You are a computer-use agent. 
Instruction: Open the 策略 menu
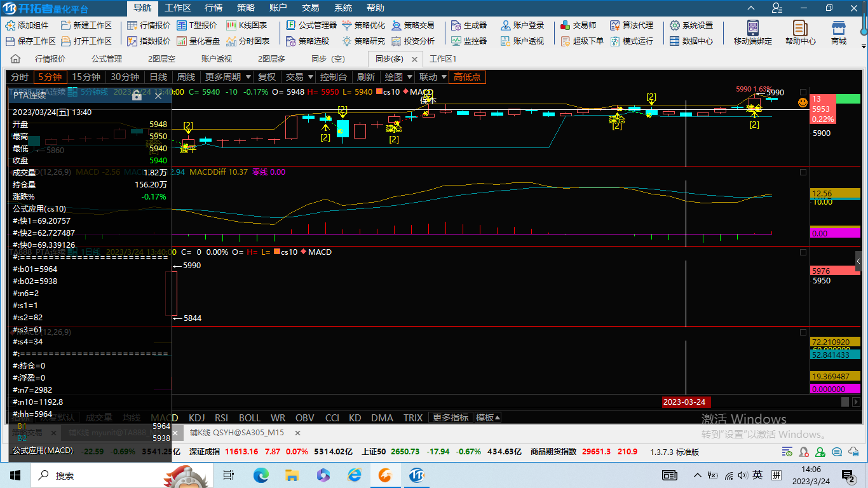point(246,8)
